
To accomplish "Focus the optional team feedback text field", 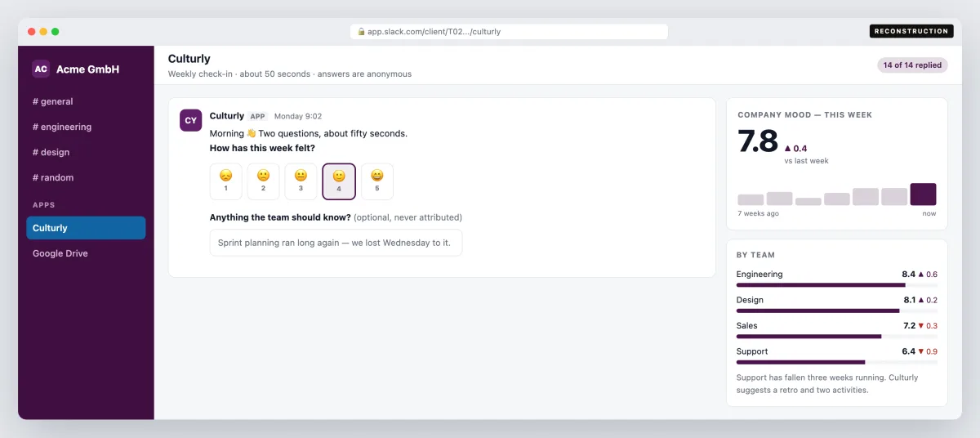I will point(336,243).
